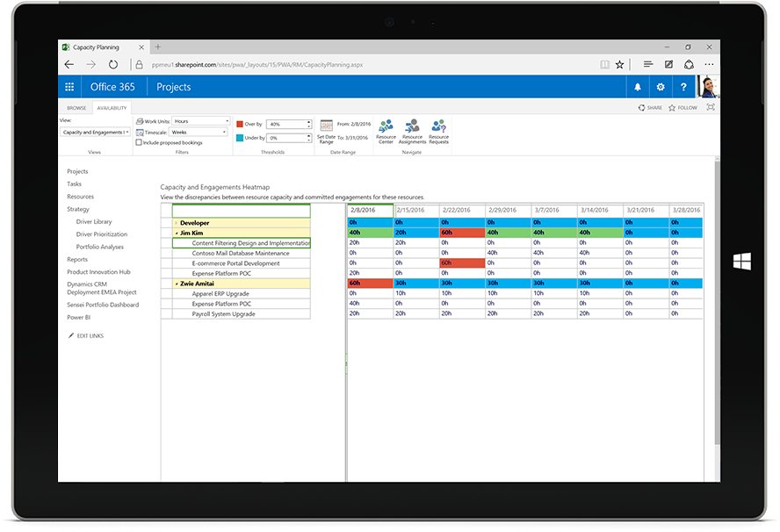Viewport: 780px width, 532px height.
Task: Open Strategy in the left navigation
Action: coord(78,209)
